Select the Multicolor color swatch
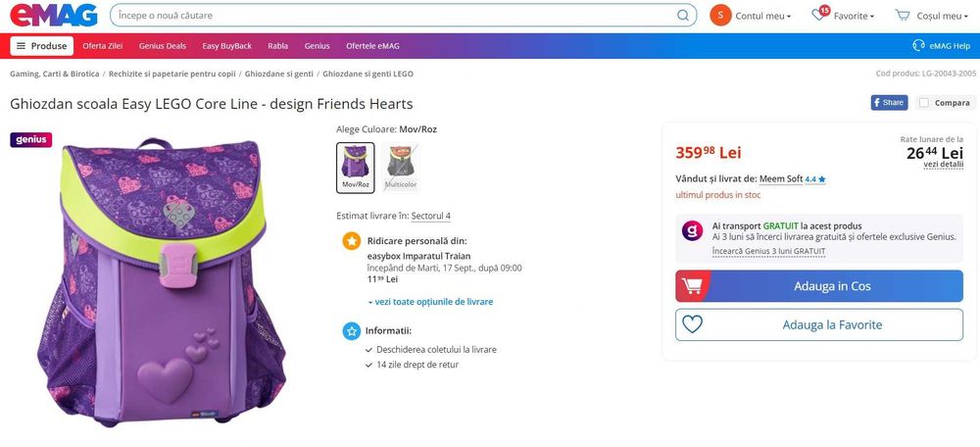The height and width of the screenshot is (447, 980). pos(400,167)
